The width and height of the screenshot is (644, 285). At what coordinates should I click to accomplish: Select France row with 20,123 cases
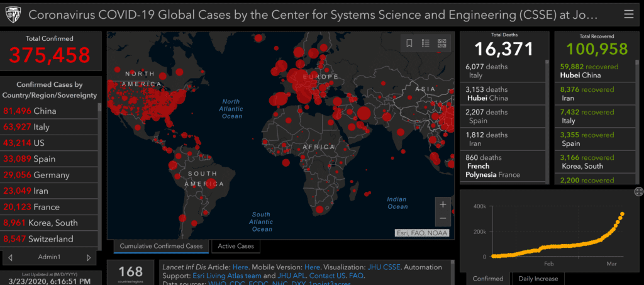[49, 207]
